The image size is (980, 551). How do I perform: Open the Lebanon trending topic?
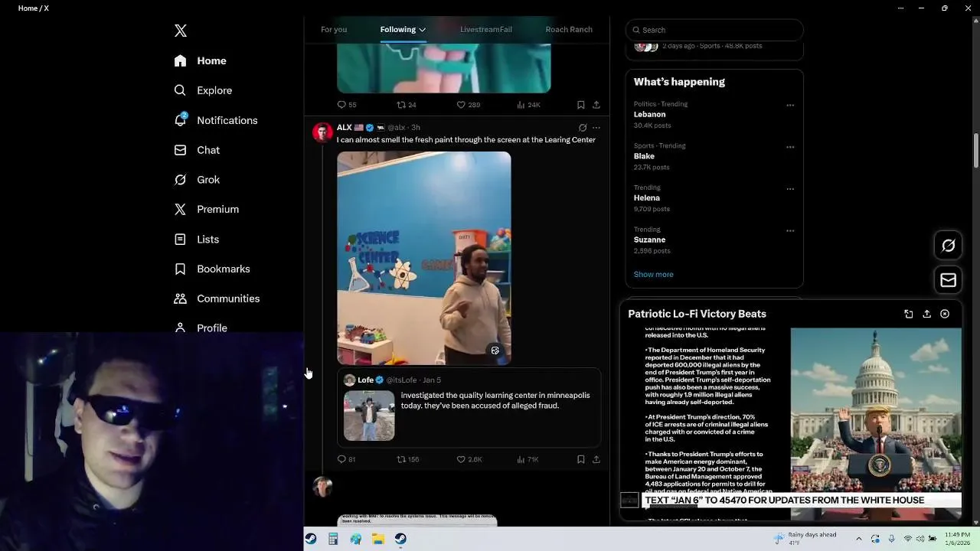(x=649, y=115)
